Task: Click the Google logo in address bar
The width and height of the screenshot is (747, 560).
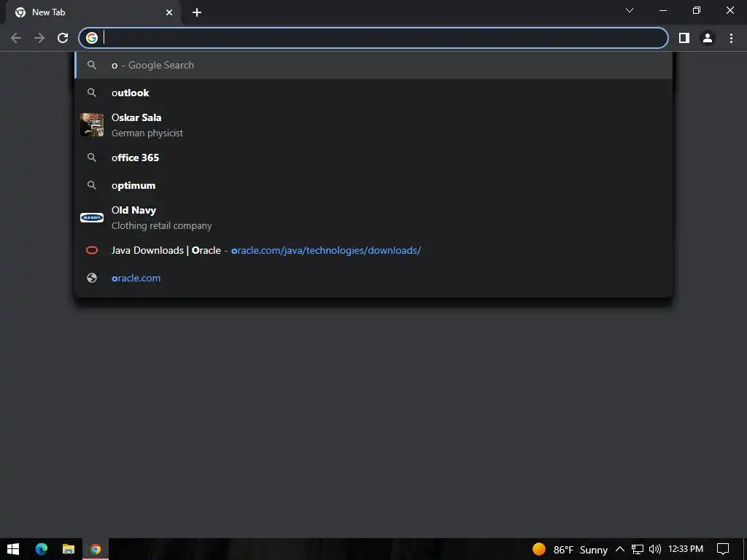Action: click(x=92, y=38)
